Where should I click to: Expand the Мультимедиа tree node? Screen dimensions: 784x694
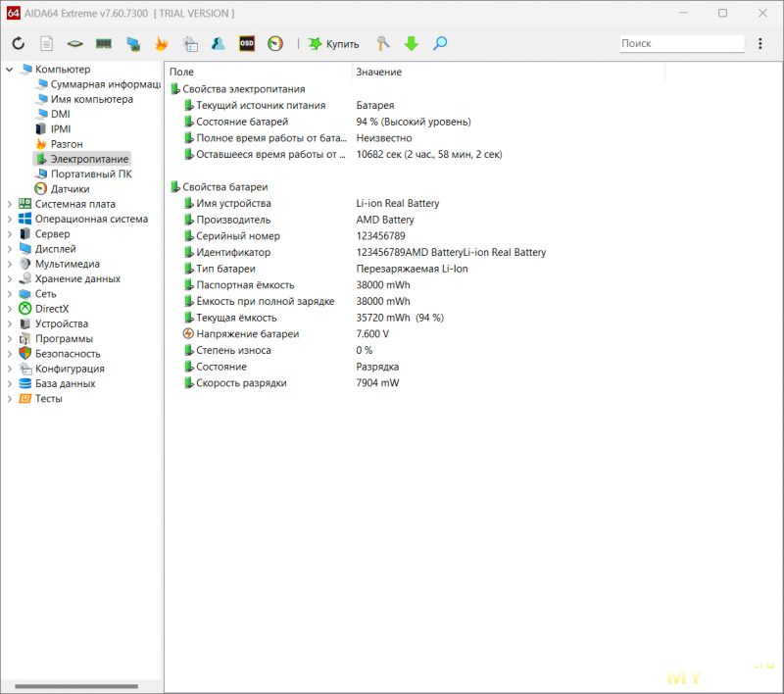click(x=10, y=264)
